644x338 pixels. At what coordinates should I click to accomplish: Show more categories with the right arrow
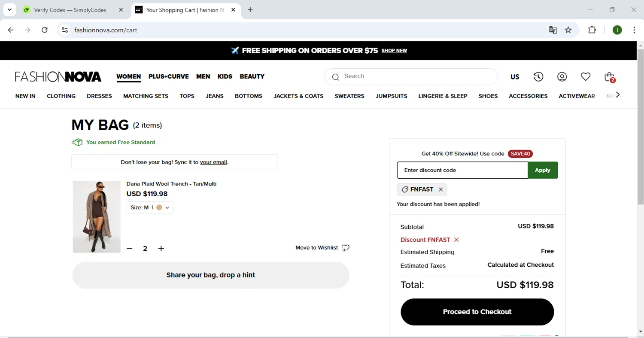618,95
